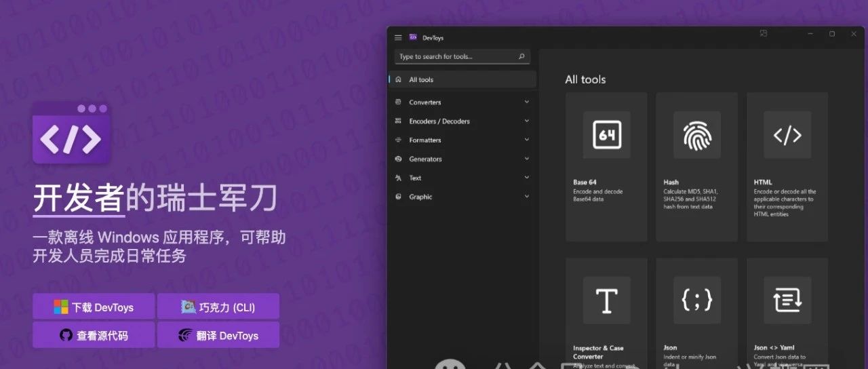
Task: Open the Base 64 tool icon
Action: (606, 135)
